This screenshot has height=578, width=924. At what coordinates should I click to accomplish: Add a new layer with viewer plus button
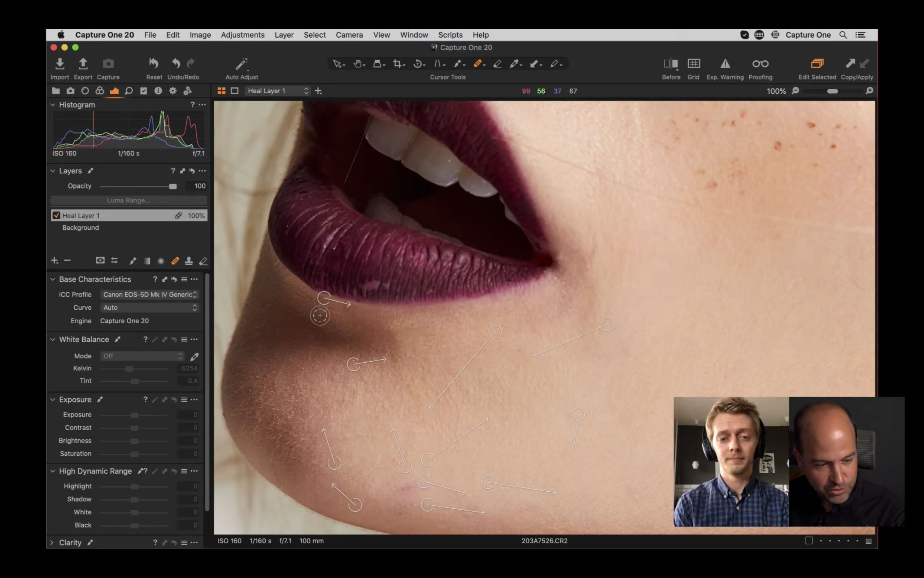point(318,91)
